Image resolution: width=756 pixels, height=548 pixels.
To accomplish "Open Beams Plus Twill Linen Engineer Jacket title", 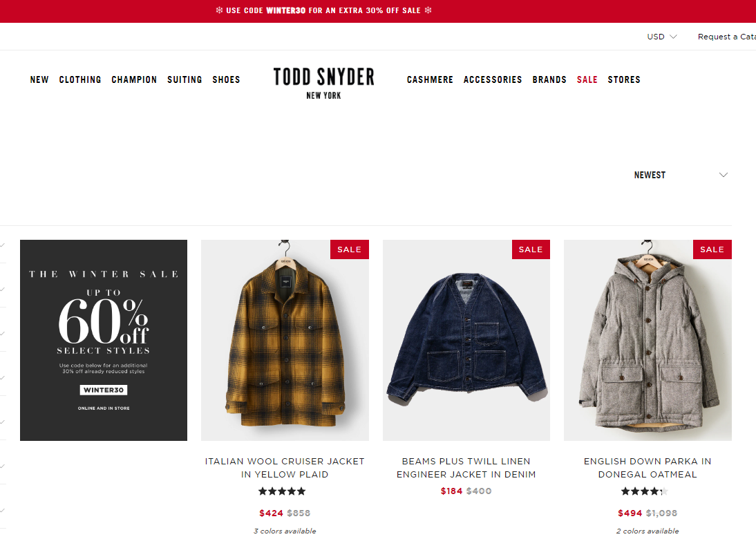I will click(466, 468).
